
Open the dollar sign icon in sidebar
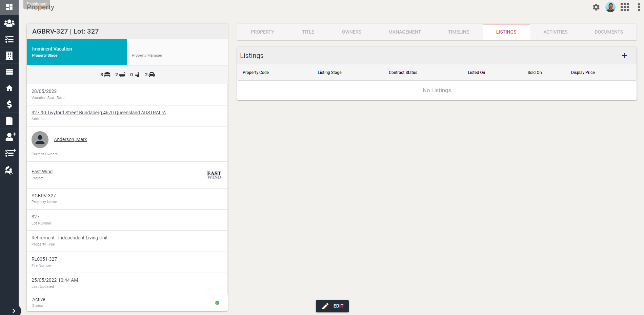tap(9, 104)
